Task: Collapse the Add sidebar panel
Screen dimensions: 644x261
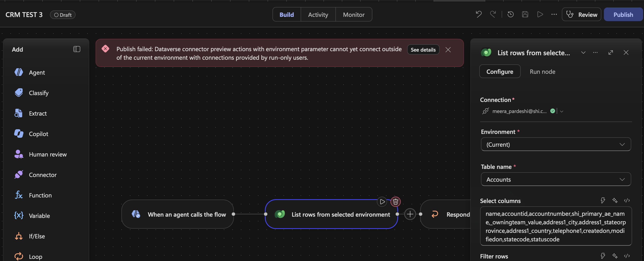Action: point(77,49)
